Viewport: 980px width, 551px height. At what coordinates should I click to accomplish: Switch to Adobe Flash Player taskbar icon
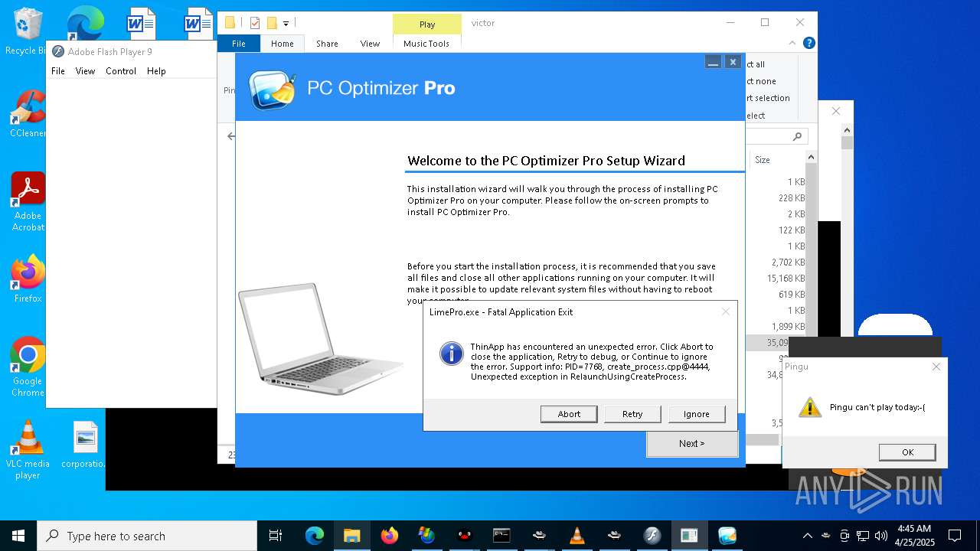coord(652,536)
